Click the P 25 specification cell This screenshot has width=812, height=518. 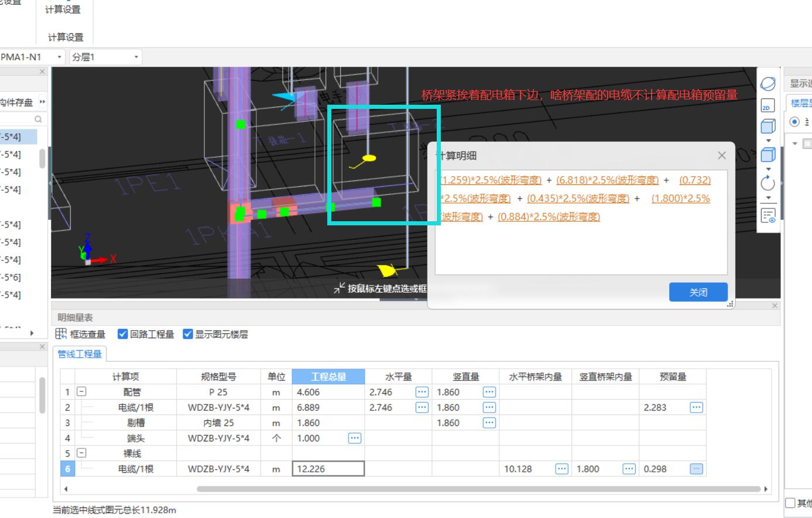218,392
